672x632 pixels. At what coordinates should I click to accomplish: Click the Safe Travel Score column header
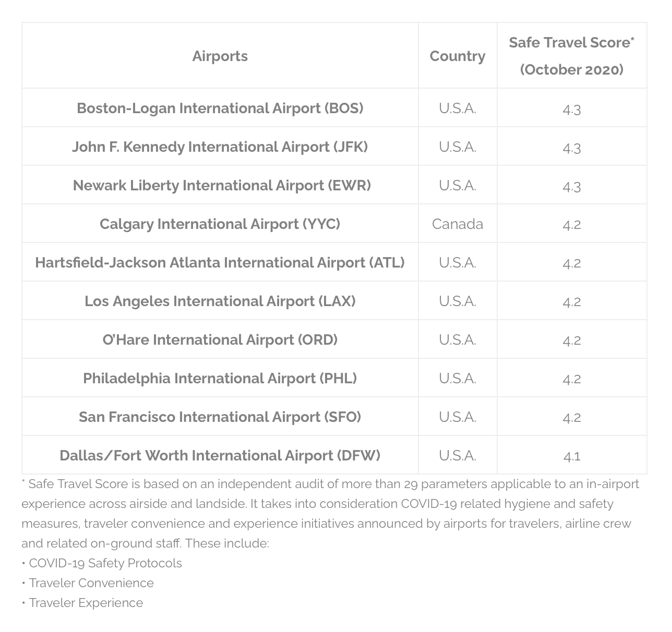point(571,56)
